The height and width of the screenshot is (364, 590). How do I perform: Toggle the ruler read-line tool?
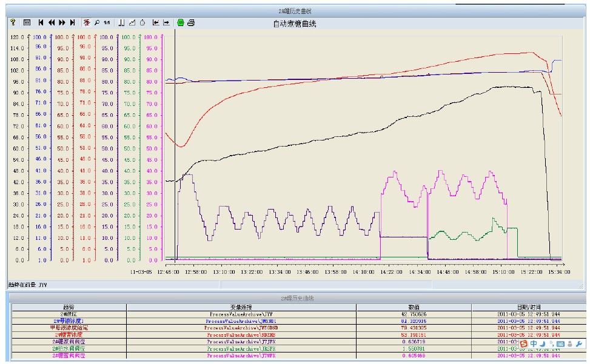point(121,22)
